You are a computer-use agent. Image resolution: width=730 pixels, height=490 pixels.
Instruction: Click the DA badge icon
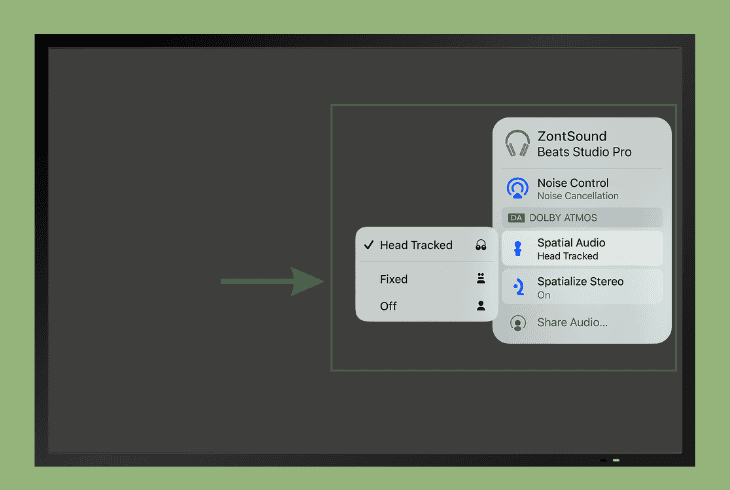tap(516, 218)
